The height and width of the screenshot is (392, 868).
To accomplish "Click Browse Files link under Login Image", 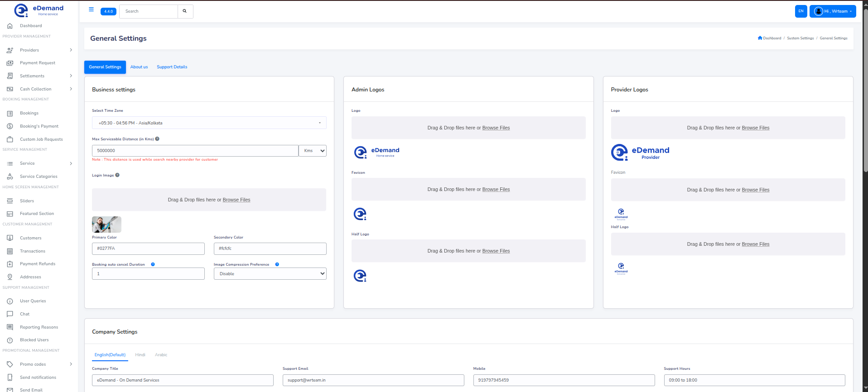I will pyautogui.click(x=236, y=200).
